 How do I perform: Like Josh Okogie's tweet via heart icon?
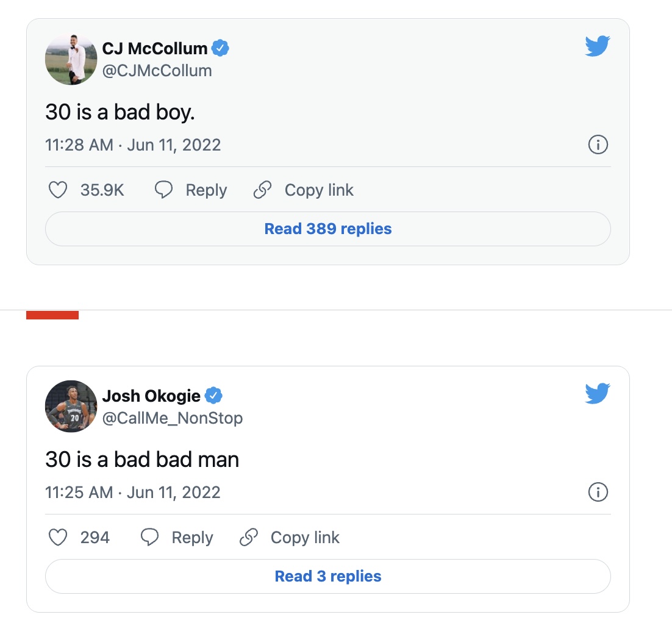pyautogui.click(x=58, y=537)
